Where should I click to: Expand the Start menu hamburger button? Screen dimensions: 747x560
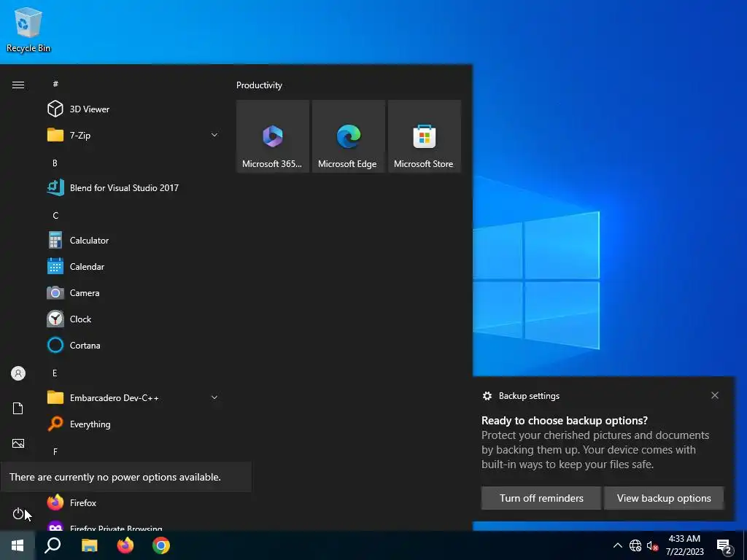point(18,85)
